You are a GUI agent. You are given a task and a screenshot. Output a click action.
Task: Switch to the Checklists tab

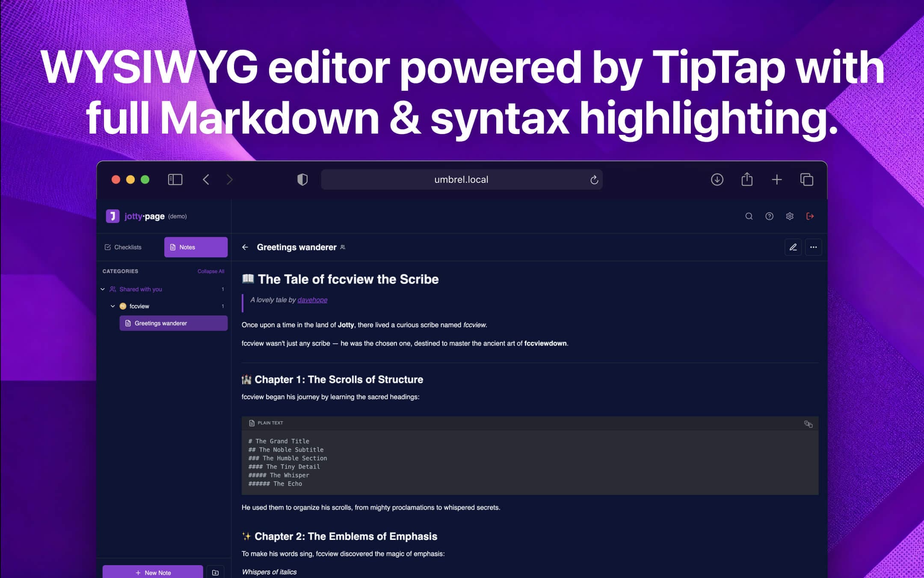coord(123,247)
